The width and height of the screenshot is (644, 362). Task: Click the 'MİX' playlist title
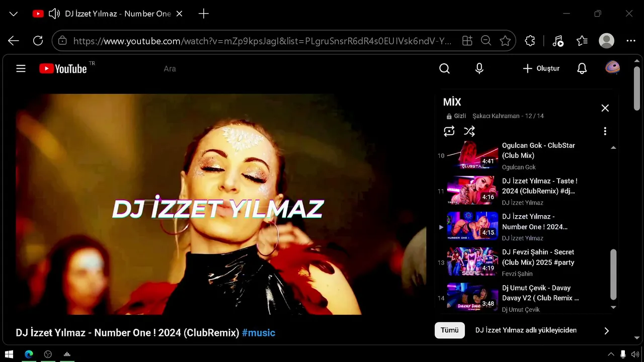pos(452,102)
